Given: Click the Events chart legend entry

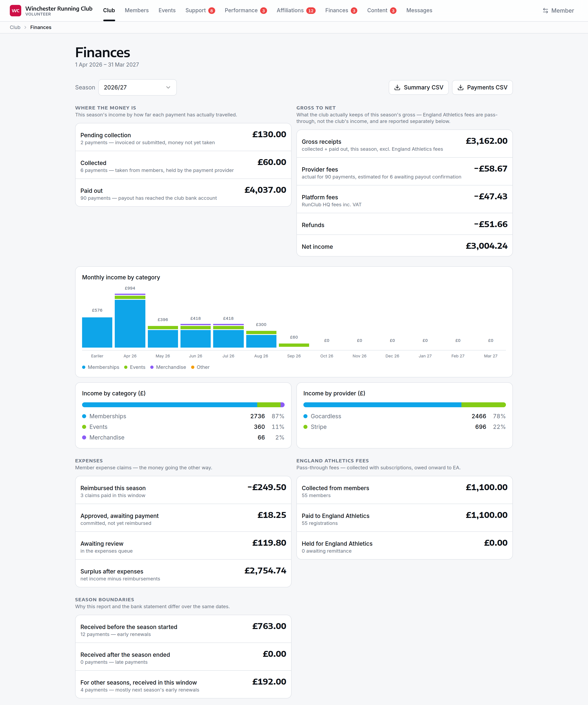Looking at the screenshot, I should pos(135,367).
